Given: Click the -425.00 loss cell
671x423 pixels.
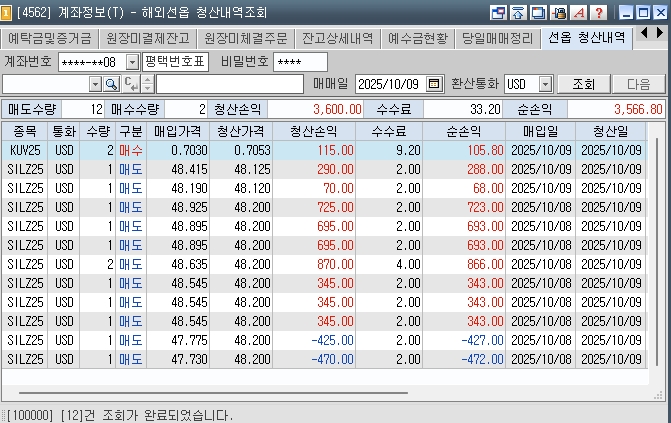Looking at the screenshot, I should pos(314,340).
